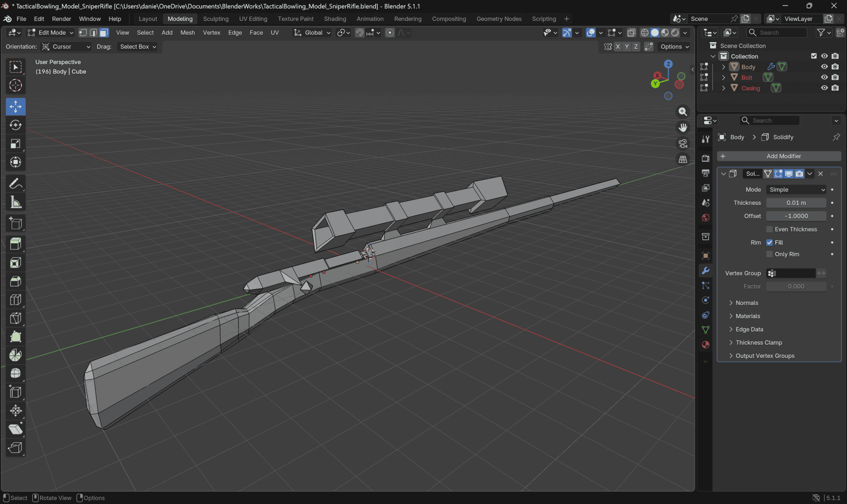
Task: Select the Measure tool
Action: click(16, 202)
